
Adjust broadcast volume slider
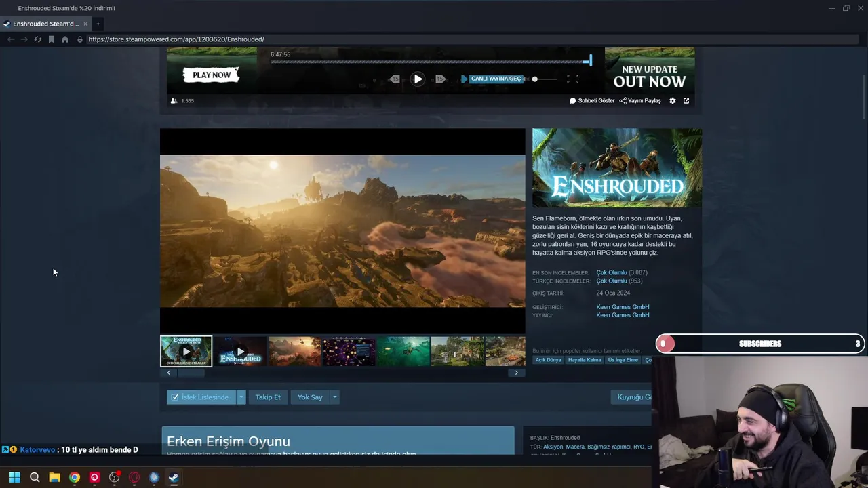(545, 79)
